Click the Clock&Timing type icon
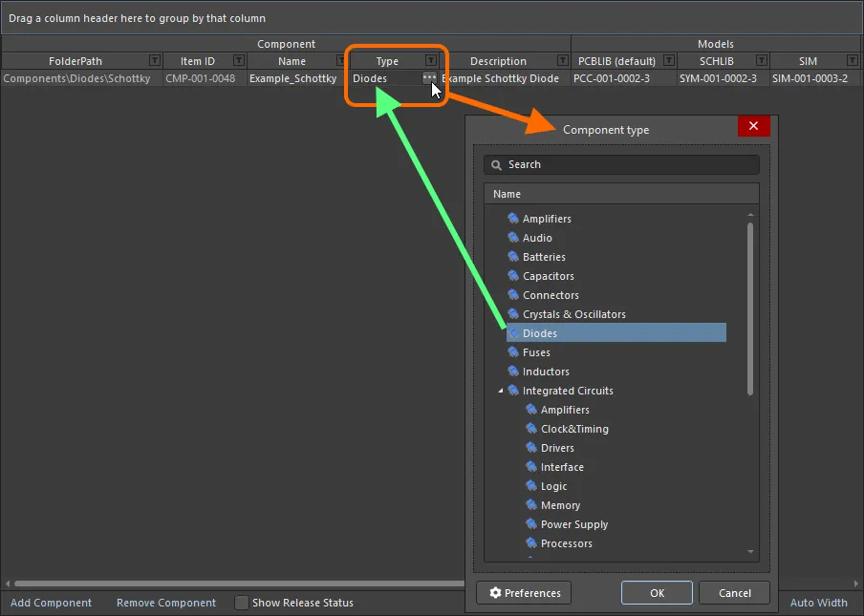 coord(531,428)
